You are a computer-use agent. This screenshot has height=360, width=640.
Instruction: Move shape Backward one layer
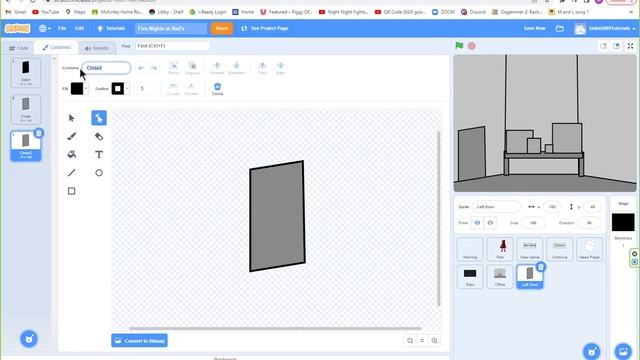pos(236,68)
